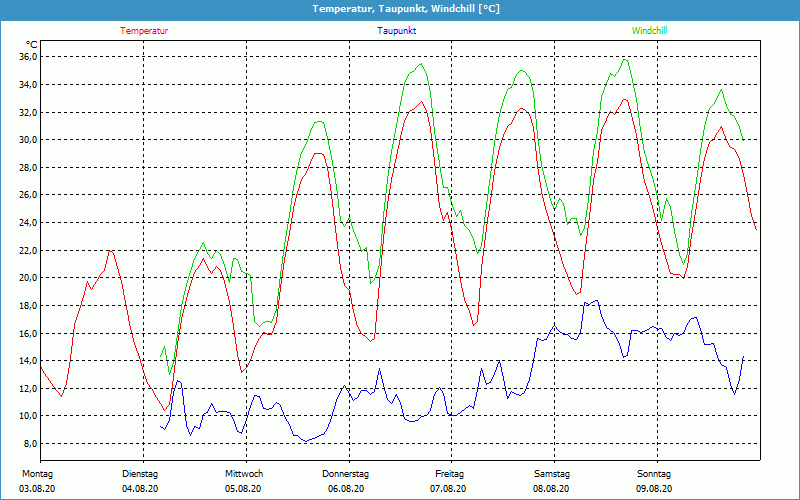The width and height of the screenshot is (800, 500).
Task: Click the 26,0 y-axis value
Action: click(28, 195)
